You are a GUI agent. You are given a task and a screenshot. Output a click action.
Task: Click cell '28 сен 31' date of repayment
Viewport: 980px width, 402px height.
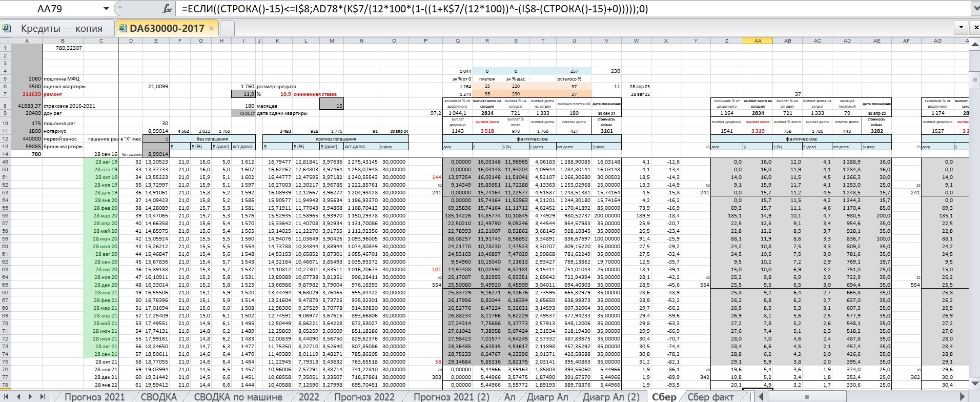pyautogui.click(x=606, y=113)
